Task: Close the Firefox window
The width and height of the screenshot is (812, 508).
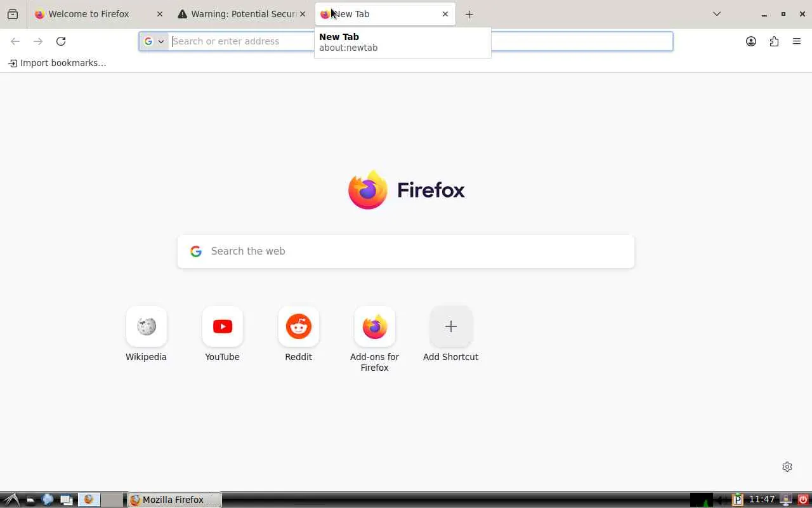Action: 802,14
